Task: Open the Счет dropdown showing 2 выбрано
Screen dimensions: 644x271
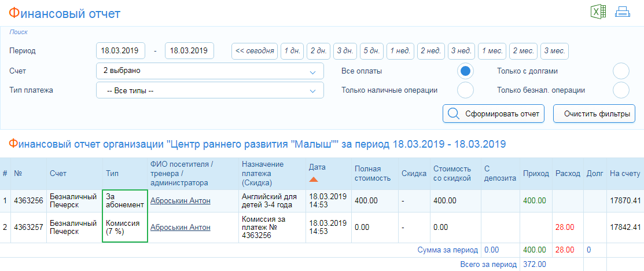Action: [210, 71]
